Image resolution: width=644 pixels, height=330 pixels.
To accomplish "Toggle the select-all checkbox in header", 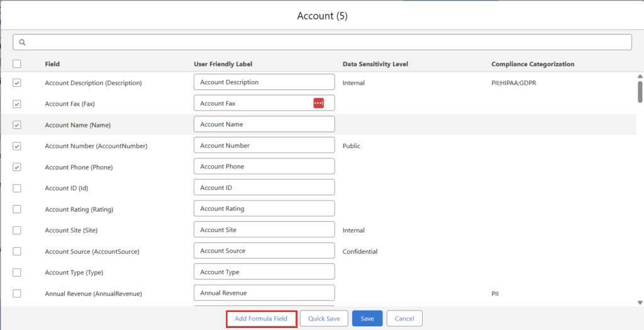I will 17,64.
